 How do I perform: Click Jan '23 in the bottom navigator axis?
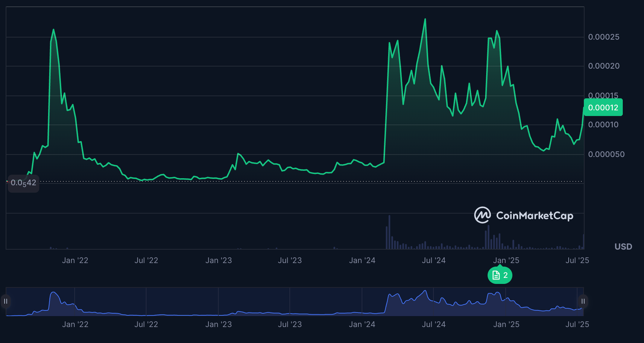[219, 325]
